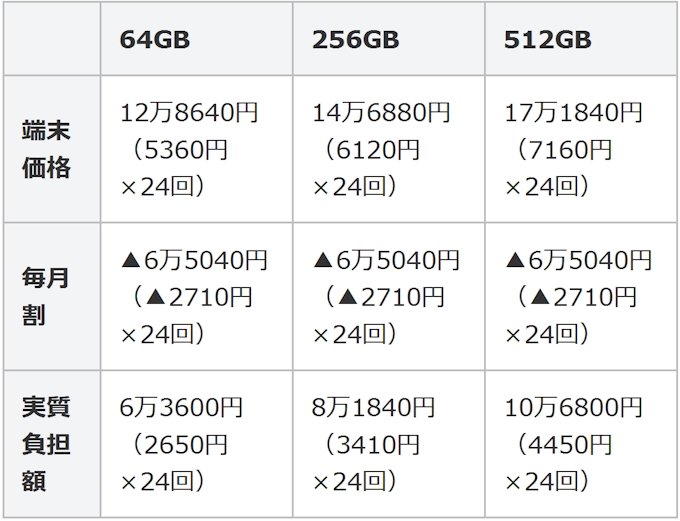Select the 8万1840円 net cost
This screenshot has height=521, width=680.
pos(374,408)
